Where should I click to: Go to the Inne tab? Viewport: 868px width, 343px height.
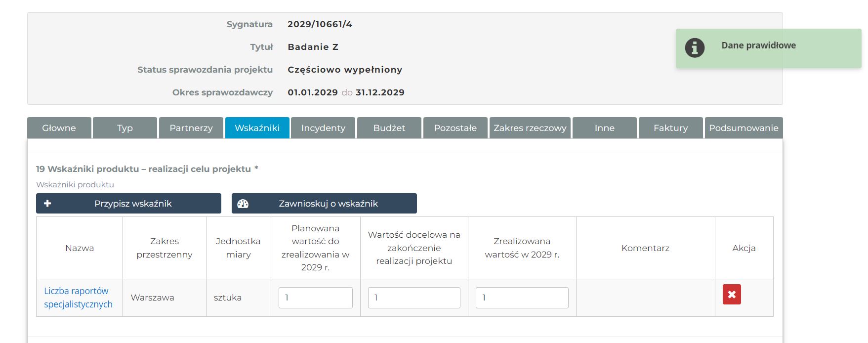pyautogui.click(x=605, y=128)
